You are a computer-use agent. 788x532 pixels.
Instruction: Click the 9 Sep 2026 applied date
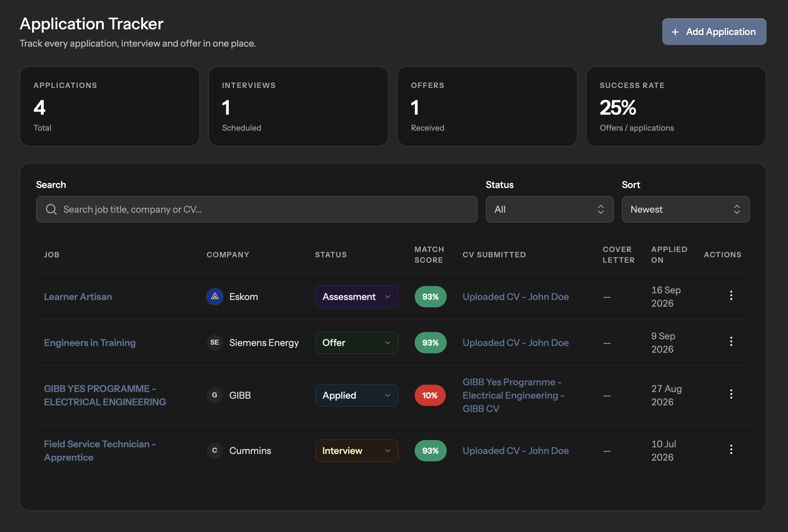(x=663, y=343)
